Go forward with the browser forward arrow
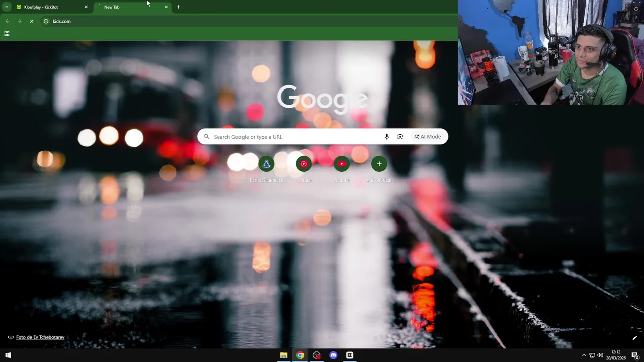The width and height of the screenshot is (644, 362). [19, 21]
